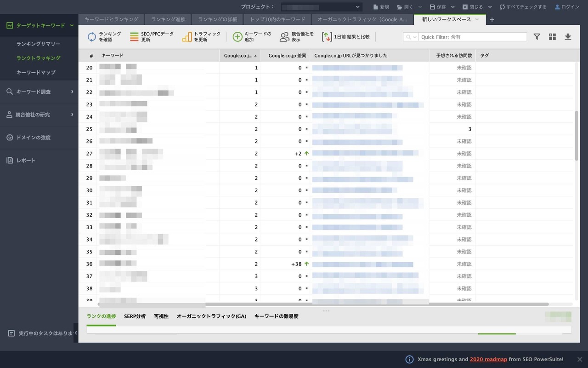Switch to トップ10内のキーワード tab
Screen dimensions: 588x368
click(x=277, y=19)
